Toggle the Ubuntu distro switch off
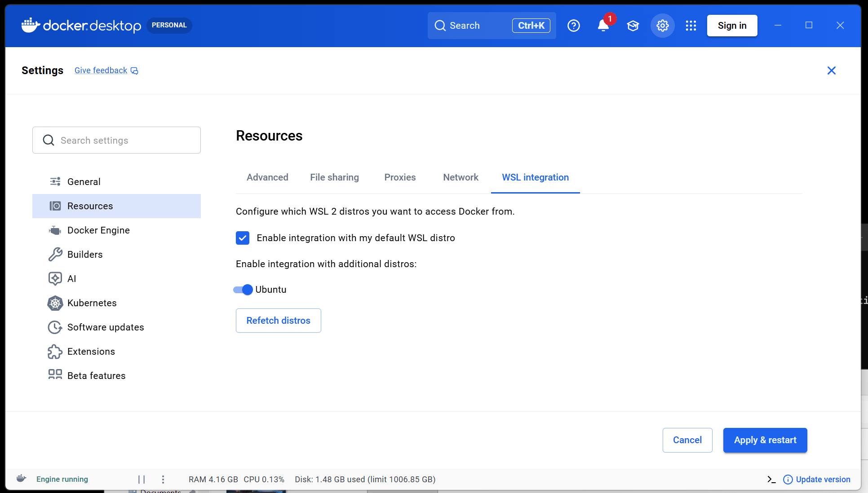Screen dimensions: 868x493 tap(243, 290)
